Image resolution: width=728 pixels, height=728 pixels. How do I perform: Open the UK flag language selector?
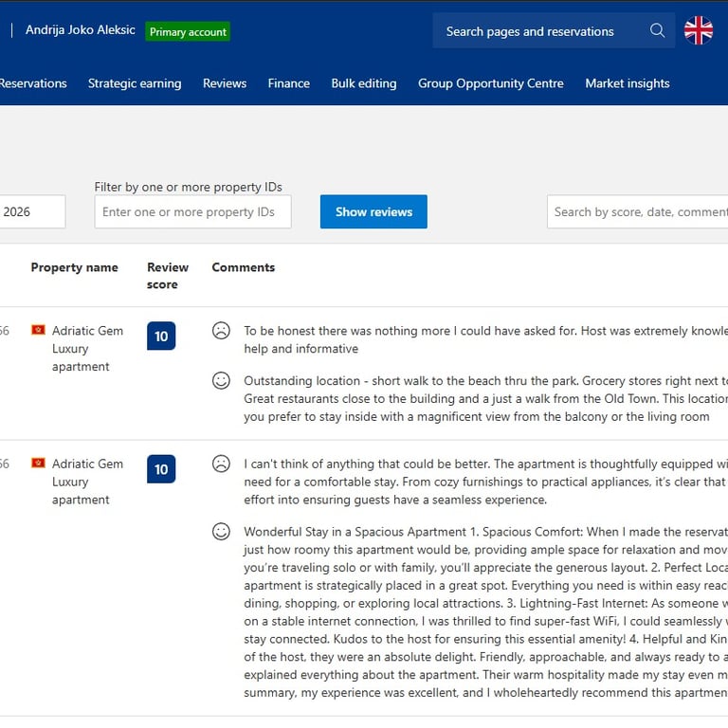[699, 31]
